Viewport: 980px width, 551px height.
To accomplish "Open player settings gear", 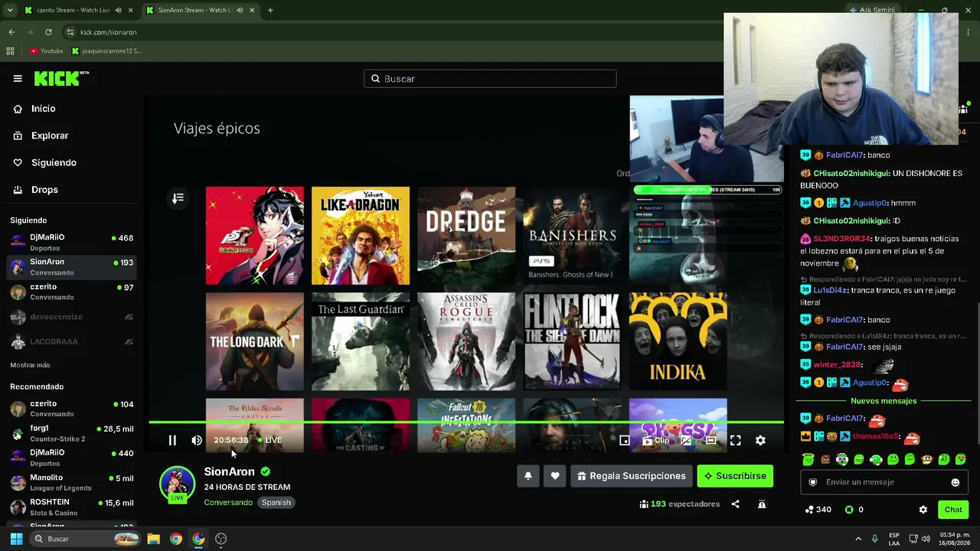I will [760, 440].
